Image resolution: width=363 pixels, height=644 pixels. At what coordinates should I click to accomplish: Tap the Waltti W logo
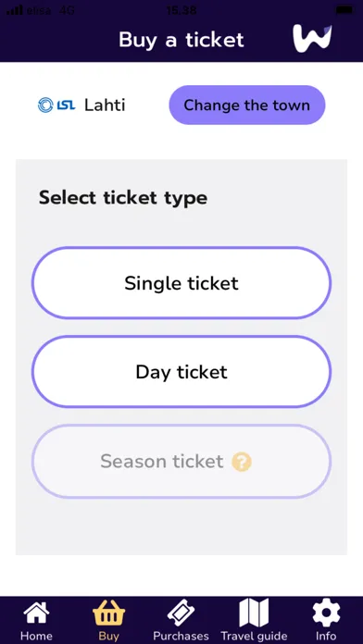[x=312, y=39]
